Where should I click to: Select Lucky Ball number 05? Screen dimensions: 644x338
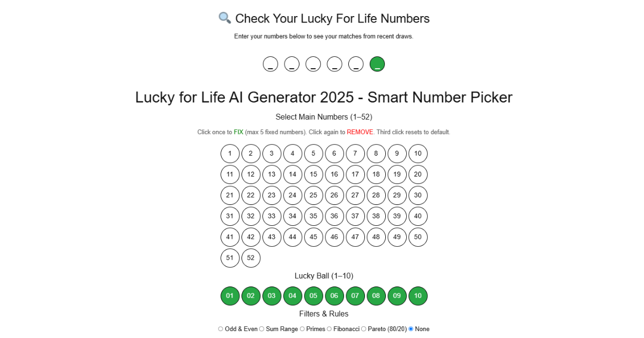[x=313, y=296]
